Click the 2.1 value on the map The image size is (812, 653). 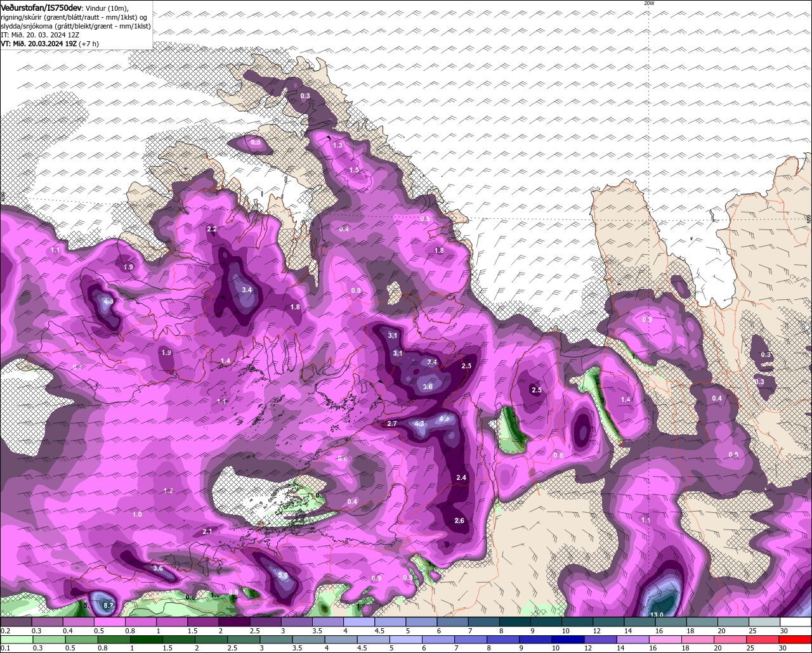click(207, 531)
